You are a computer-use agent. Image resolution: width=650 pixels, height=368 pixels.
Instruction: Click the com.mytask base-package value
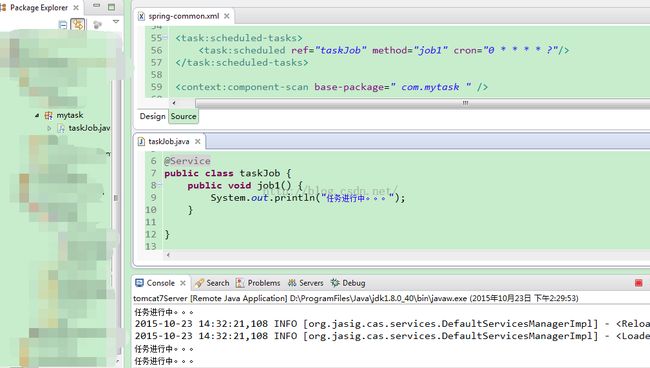(x=430, y=87)
